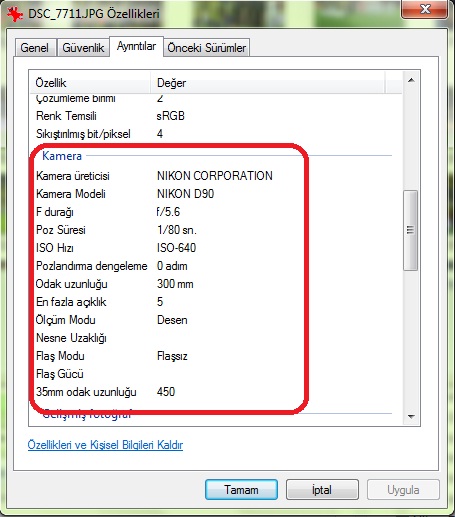Click the Flaşsız value
The height and width of the screenshot is (517, 455).
[x=172, y=356]
